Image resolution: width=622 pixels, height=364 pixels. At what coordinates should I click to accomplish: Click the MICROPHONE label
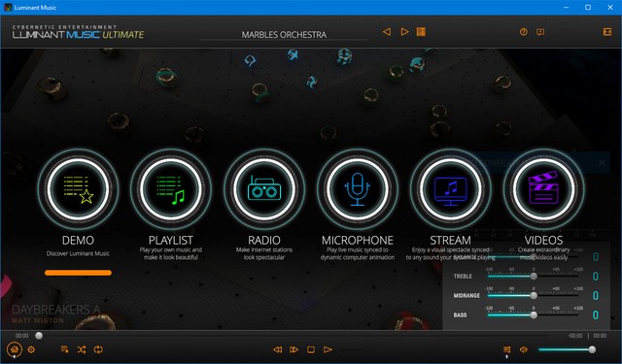[x=358, y=241]
